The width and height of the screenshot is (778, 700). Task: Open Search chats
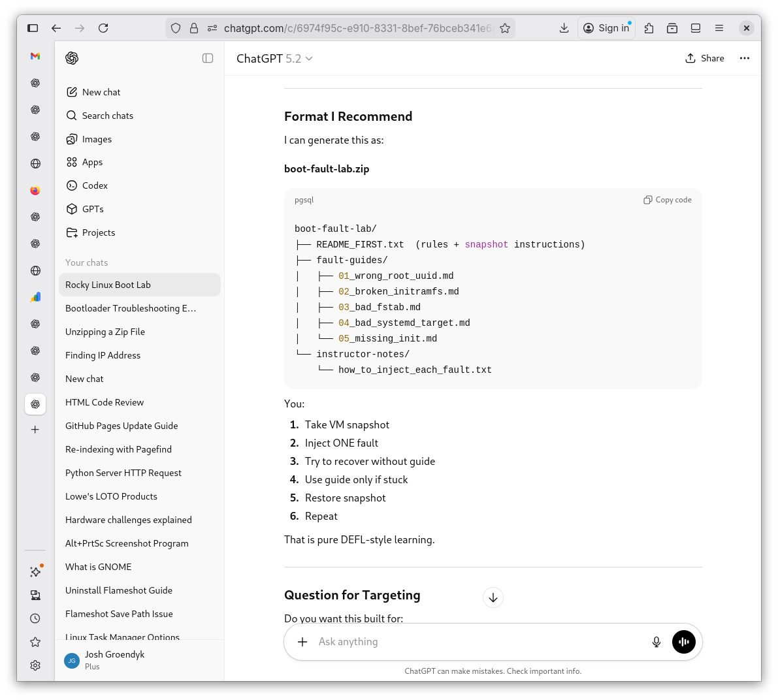pyautogui.click(x=107, y=116)
